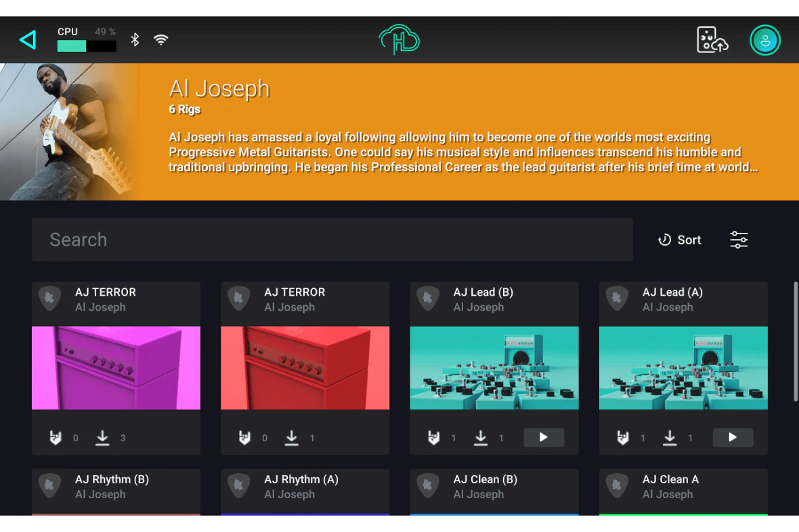Screen dimensions: 799x532
Task: Play the AJ Lead (B) preview
Action: (x=544, y=437)
